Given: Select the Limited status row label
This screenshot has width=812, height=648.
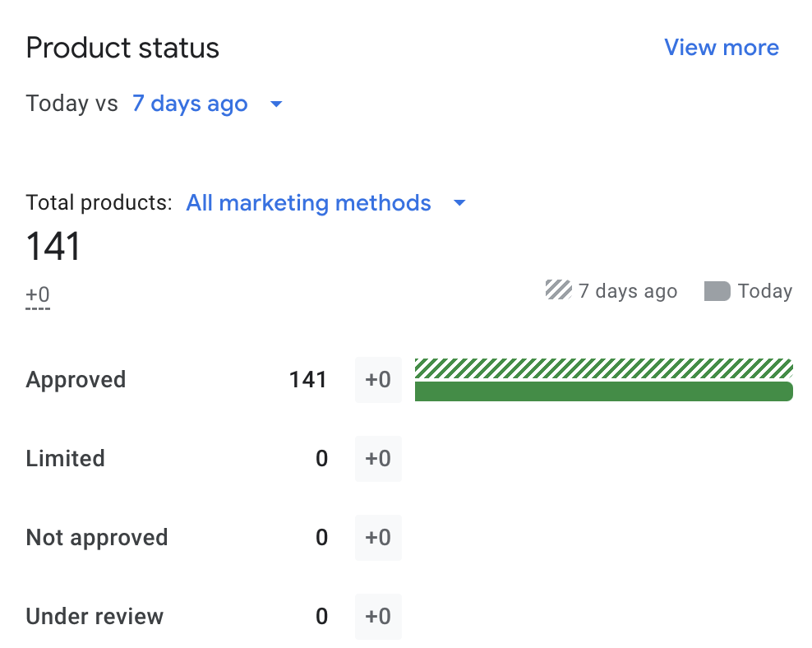Looking at the screenshot, I should [x=65, y=459].
